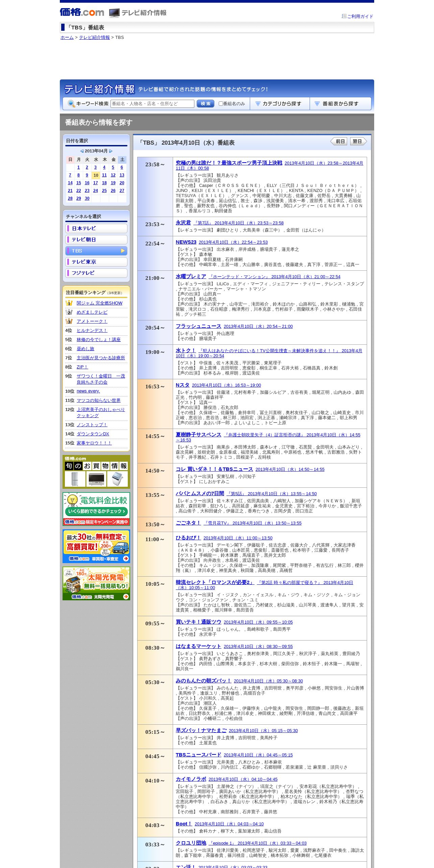Click the 翌日 next day button
434x868 pixels.
point(358,141)
